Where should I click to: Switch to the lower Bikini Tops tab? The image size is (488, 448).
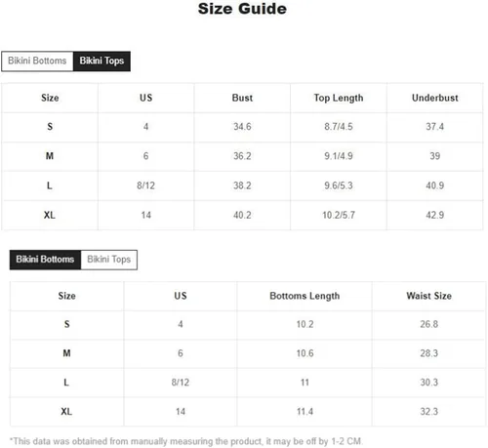109,260
